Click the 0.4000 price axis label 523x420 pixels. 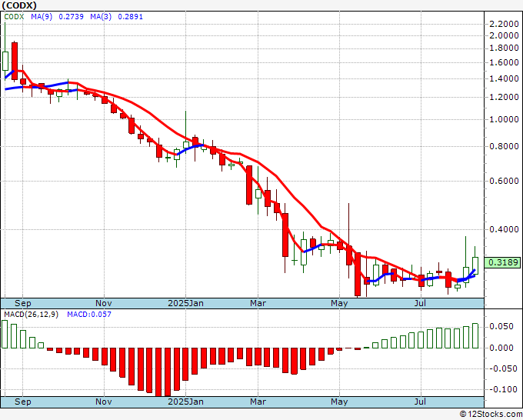pyautogui.click(x=504, y=229)
